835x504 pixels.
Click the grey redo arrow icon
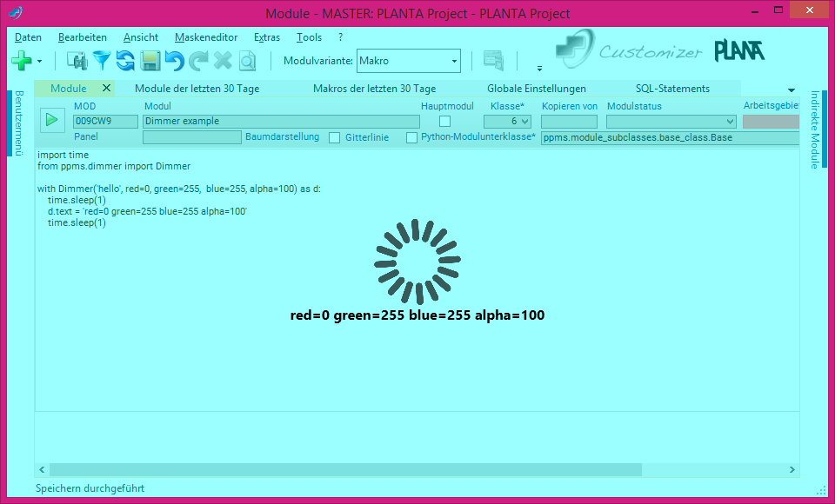pyautogui.click(x=198, y=61)
